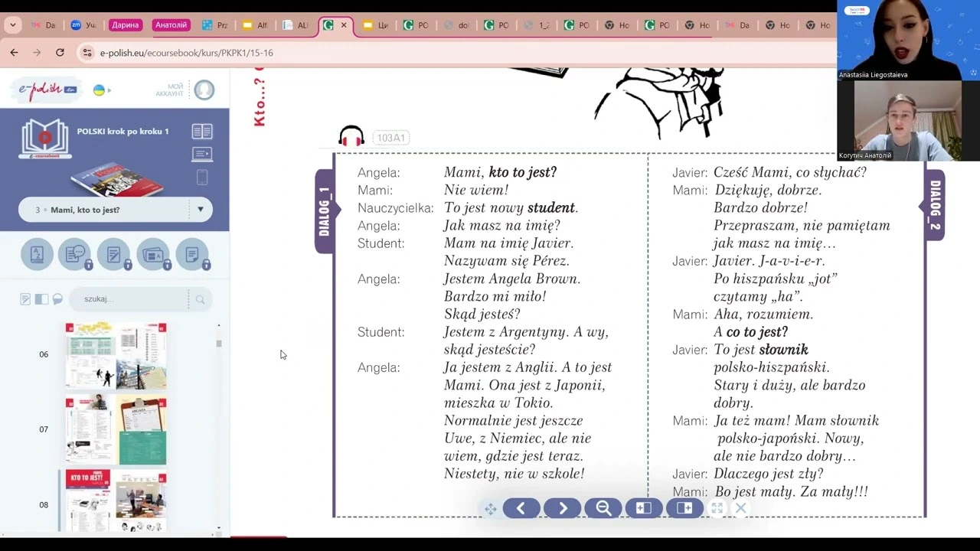Expand the 'Mami, kto to jest?' chapter dropdown
Image resolution: width=980 pixels, height=551 pixels.
200,210
